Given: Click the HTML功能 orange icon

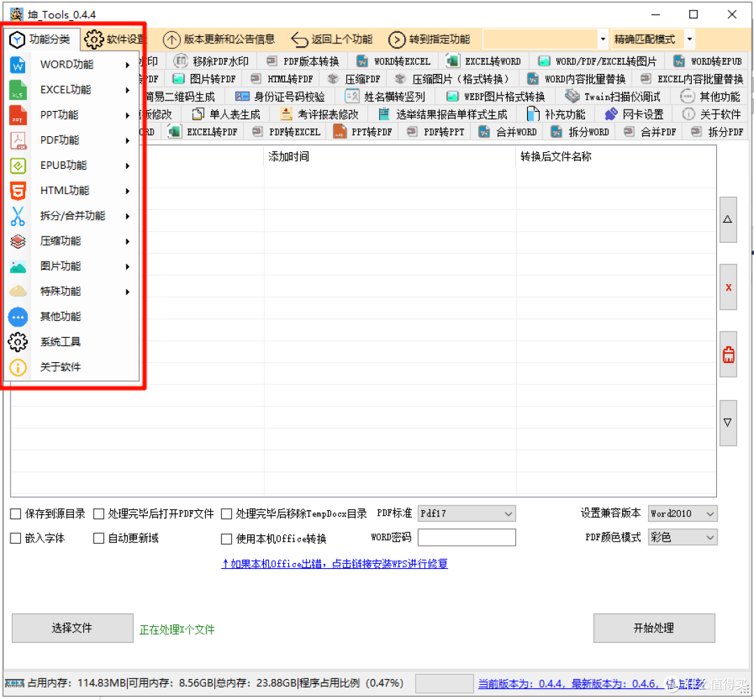Looking at the screenshot, I should click(17, 191).
